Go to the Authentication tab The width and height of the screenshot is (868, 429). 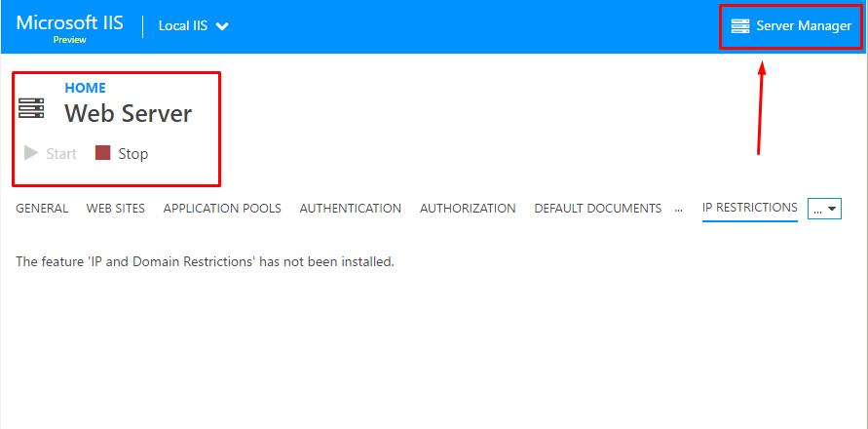click(x=351, y=209)
